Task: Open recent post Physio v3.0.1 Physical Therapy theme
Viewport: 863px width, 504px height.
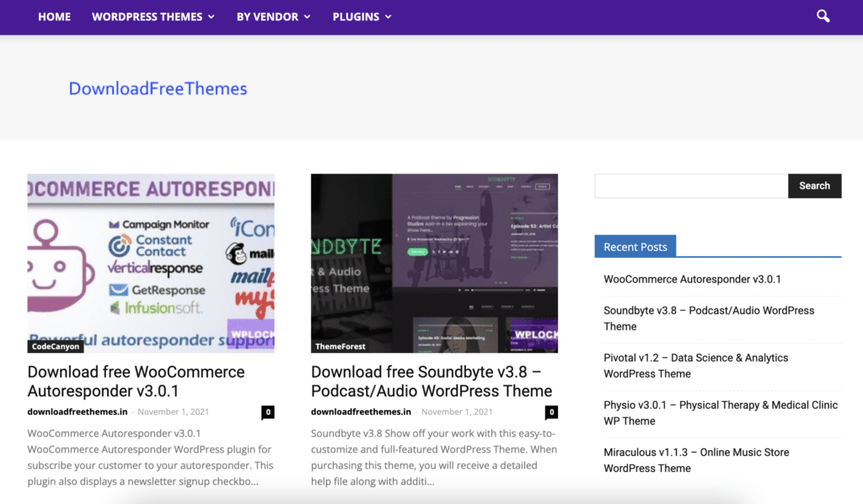Action: pyautogui.click(x=720, y=412)
